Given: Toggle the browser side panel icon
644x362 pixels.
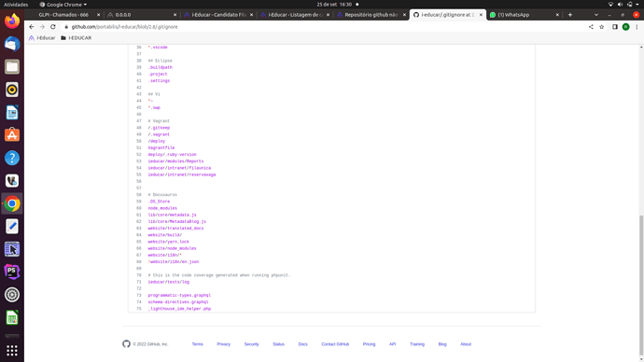Looking at the screenshot, I should 615,27.
